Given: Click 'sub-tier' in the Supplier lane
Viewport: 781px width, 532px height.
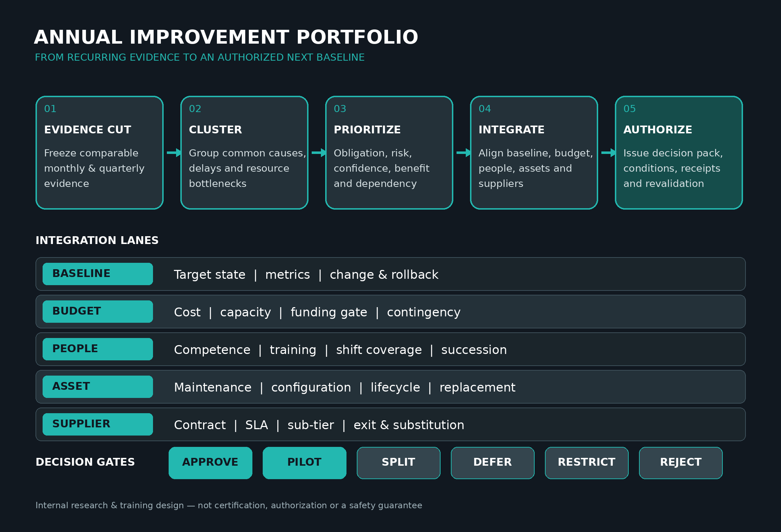Looking at the screenshot, I should (311, 425).
